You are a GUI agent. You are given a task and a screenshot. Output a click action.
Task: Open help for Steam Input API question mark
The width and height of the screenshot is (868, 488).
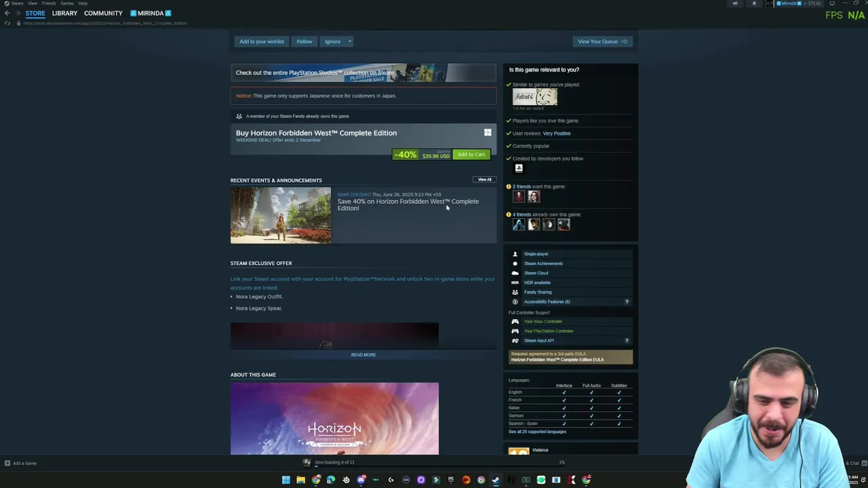tap(627, 340)
